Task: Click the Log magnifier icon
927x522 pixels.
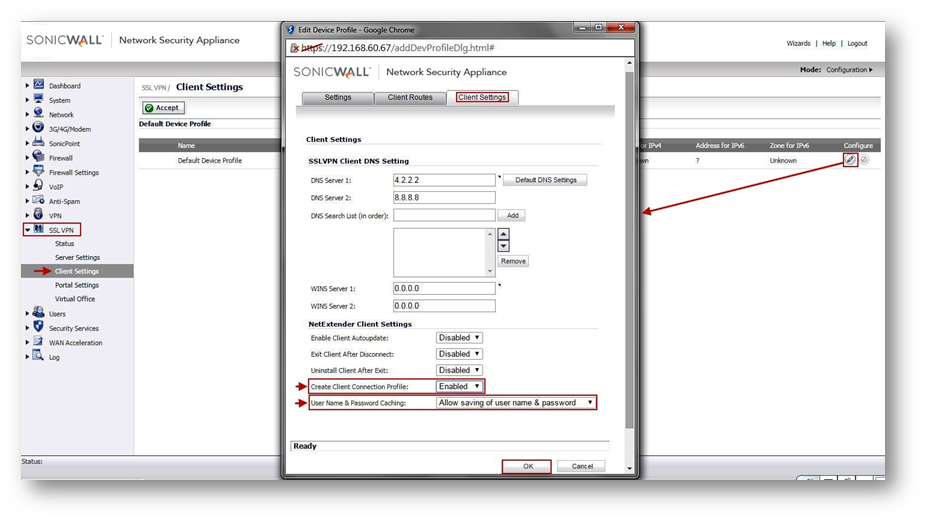Action: [38, 356]
